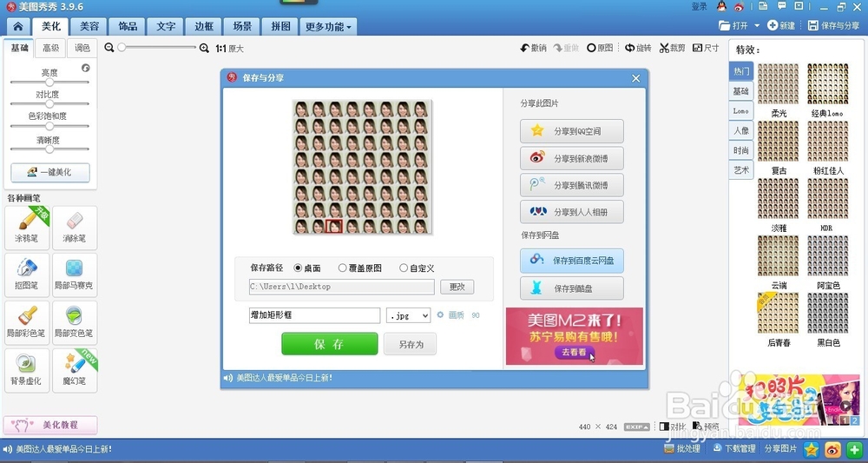The height and width of the screenshot is (463, 868).
Task: Open the 调色 adjustments tab
Action: 82,48
